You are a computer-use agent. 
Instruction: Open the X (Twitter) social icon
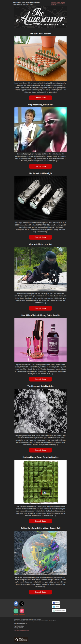(x=22, y=603)
